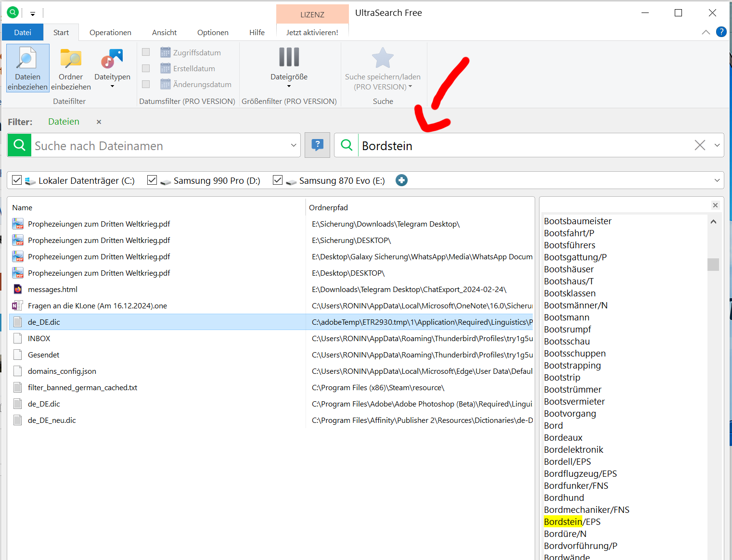
Task: Click the preview pane scrollbar thumb
Action: point(713,265)
